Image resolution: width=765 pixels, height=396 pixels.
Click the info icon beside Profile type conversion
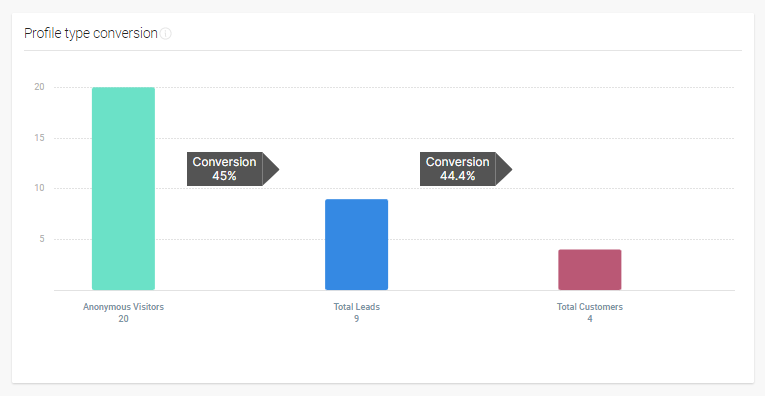(x=166, y=34)
